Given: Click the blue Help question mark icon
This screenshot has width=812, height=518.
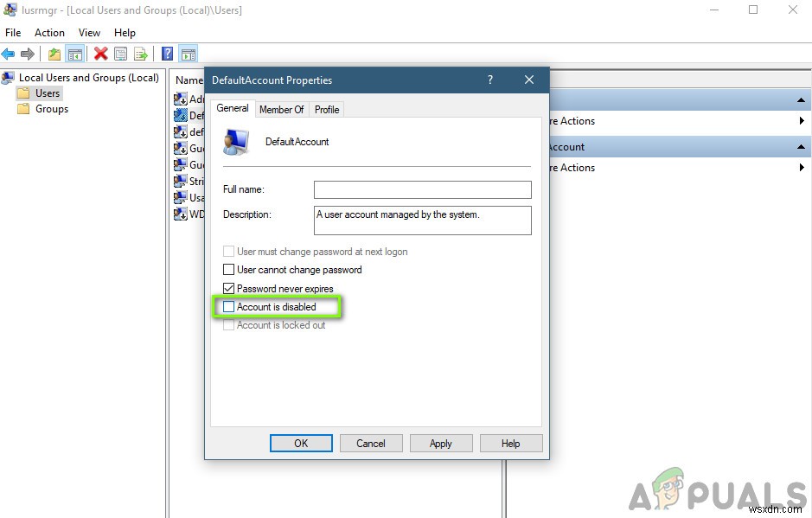Looking at the screenshot, I should click(x=167, y=54).
